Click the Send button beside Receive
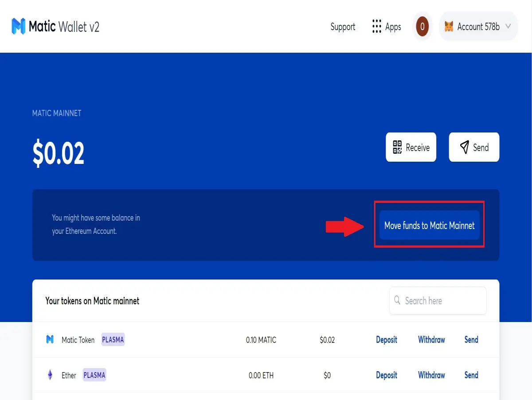 [x=474, y=147]
